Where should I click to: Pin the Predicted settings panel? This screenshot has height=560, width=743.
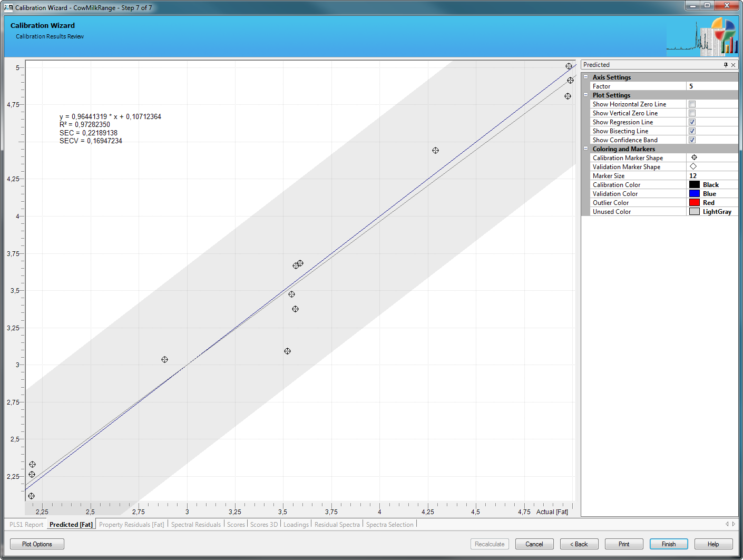pyautogui.click(x=726, y=65)
